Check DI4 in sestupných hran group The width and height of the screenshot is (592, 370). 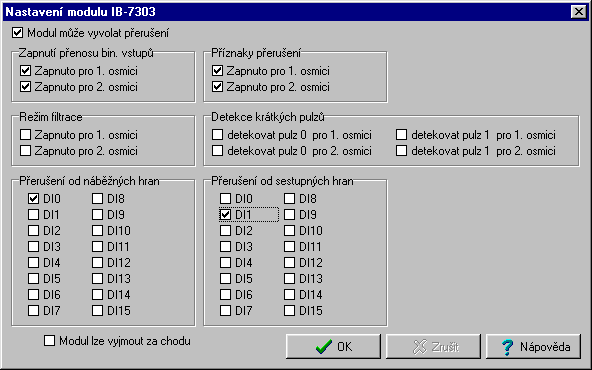click(225, 262)
